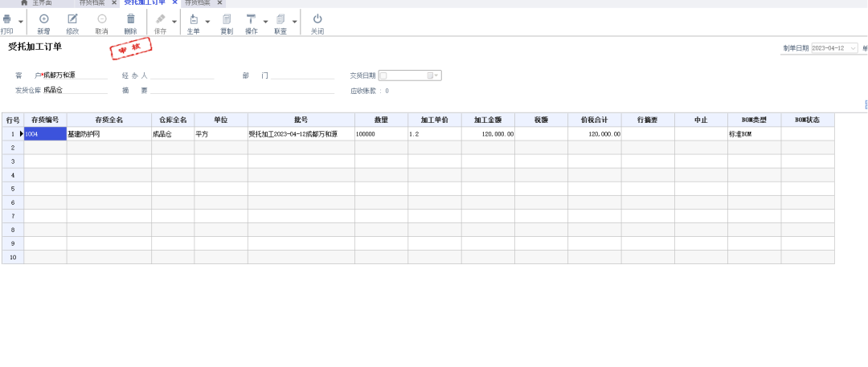Screen dimensions: 868x367
Task: Close the 受托加工订单 tab
Action: point(174,3)
